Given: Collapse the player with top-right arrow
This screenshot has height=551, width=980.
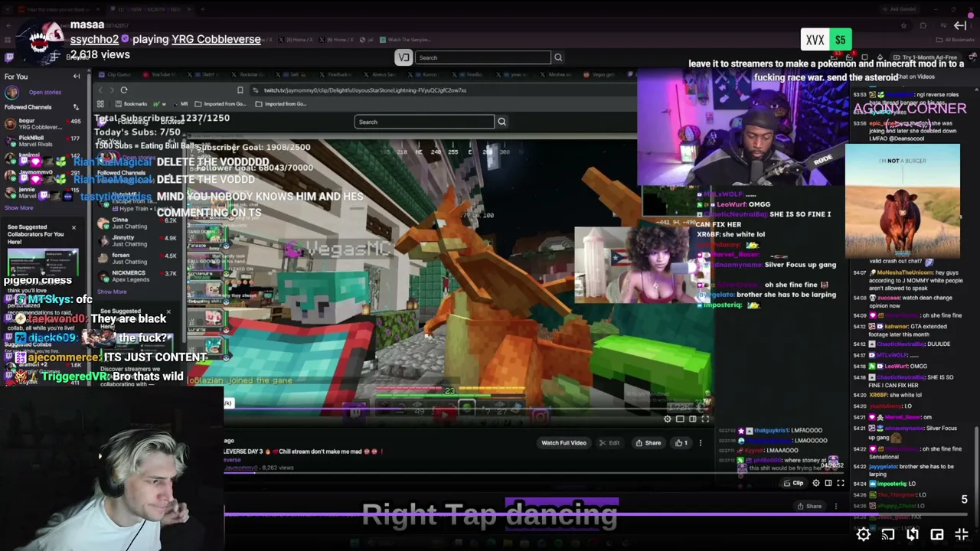Looking at the screenshot, I should coord(960,26).
